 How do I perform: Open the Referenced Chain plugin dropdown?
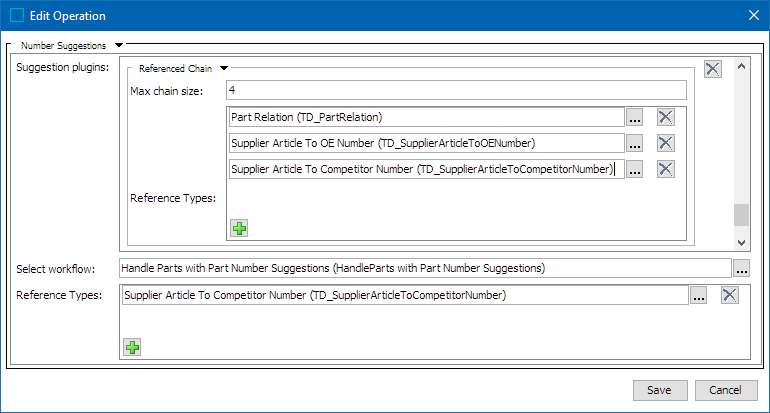click(224, 68)
